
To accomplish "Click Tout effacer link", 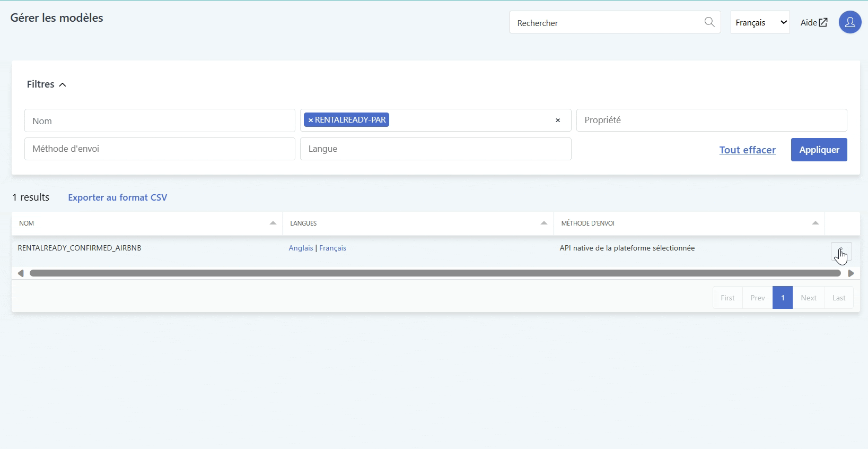I will (x=747, y=150).
